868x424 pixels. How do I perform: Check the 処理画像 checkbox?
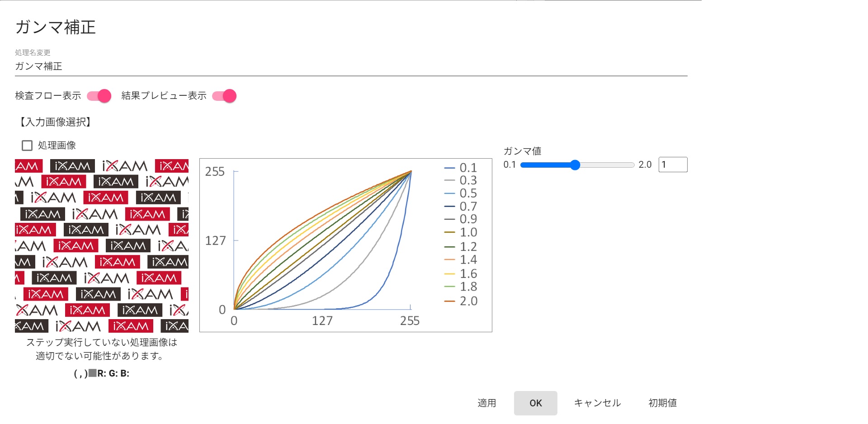27,146
